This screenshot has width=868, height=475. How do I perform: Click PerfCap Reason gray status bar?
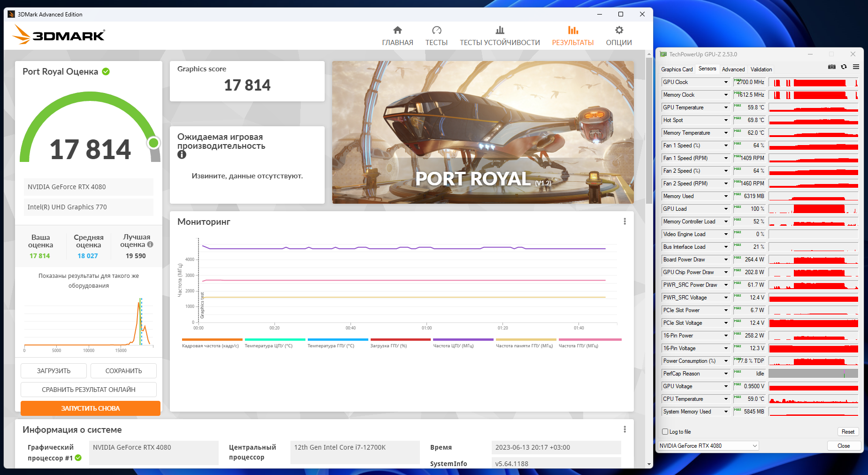pyautogui.click(x=814, y=374)
